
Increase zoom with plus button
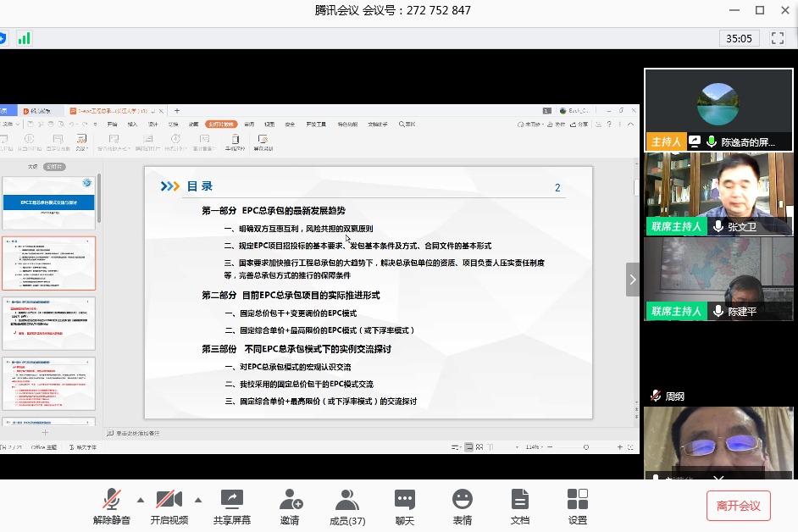(x=620, y=447)
